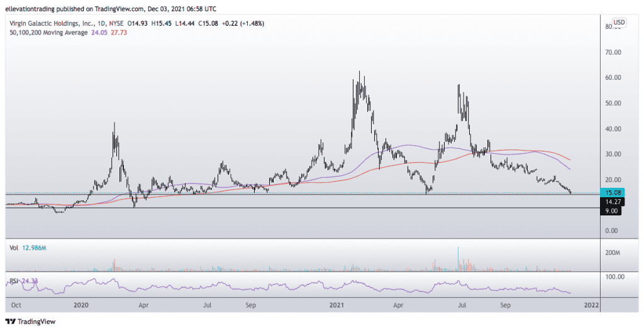Click the 24.05 moving average value
The height and width of the screenshot is (331, 644).
98,33
